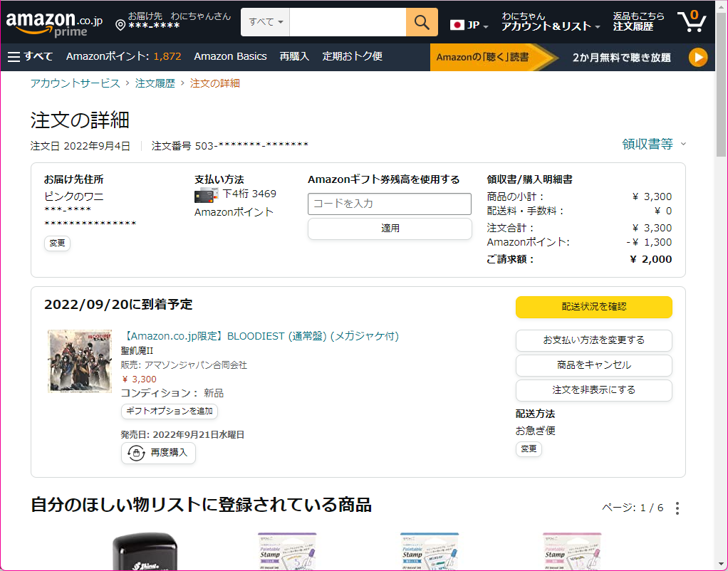Image resolution: width=728 pixels, height=571 pixels.
Task: Expand the 領収書等 dropdown
Action: tap(654, 144)
